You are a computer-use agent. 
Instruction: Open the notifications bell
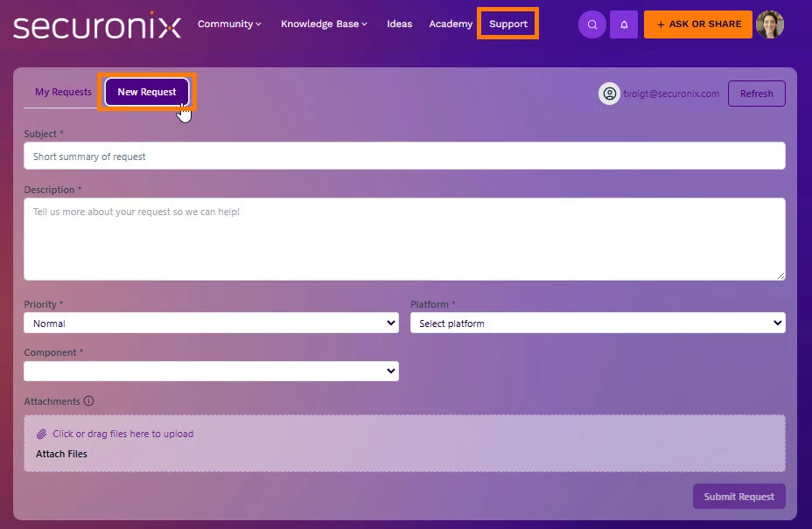coord(624,24)
